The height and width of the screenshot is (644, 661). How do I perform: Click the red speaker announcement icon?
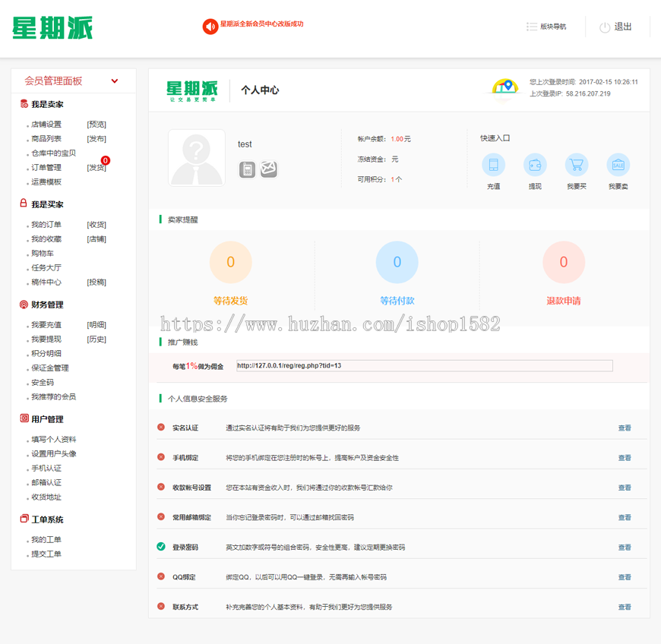[x=210, y=27]
